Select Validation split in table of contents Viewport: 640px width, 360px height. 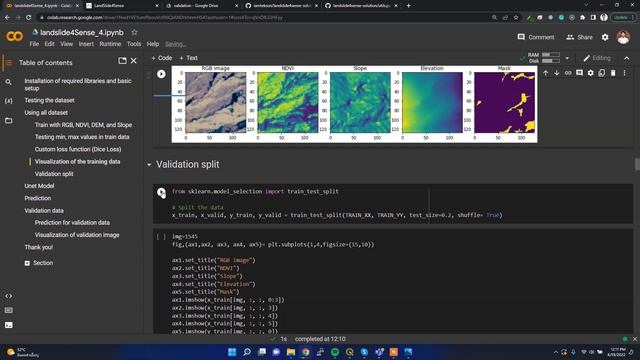54,174
